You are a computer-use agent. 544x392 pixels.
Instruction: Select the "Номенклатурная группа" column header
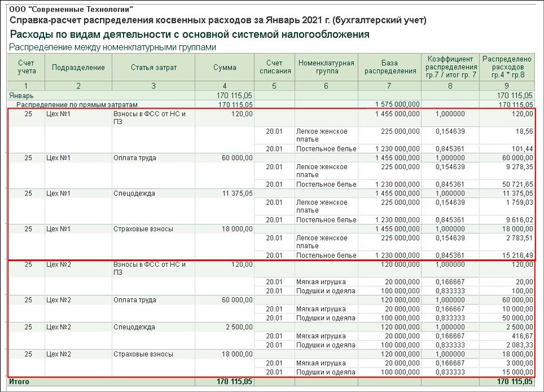(x=326, y=67)
